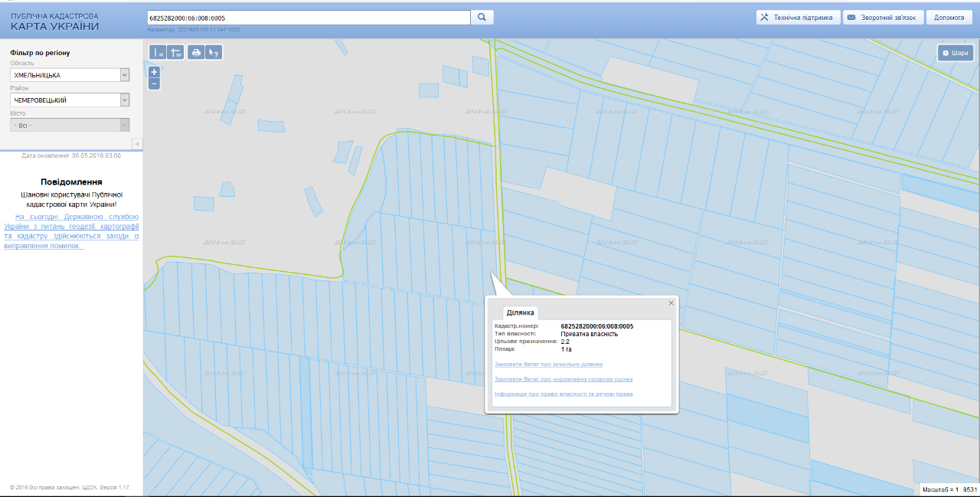Click the Зворотний зв'язок button

883,18
